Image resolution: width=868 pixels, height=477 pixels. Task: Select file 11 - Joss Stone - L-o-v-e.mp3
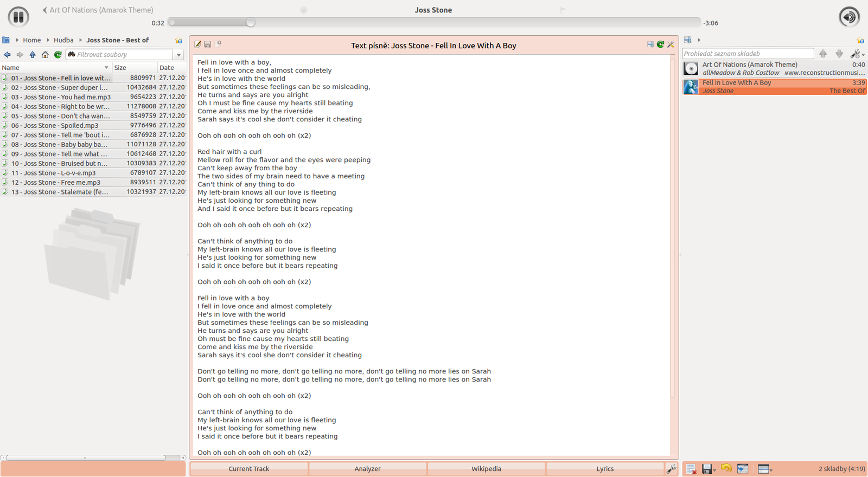coord(93,173)
